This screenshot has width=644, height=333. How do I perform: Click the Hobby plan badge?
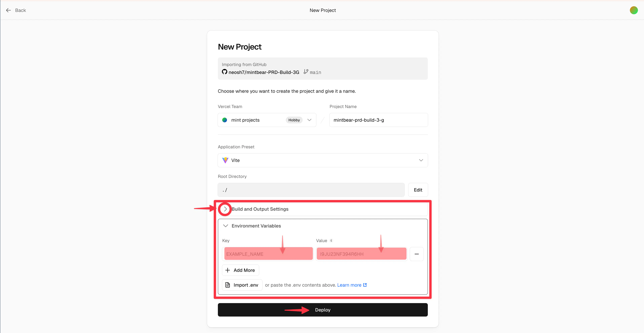click(294, 120)
